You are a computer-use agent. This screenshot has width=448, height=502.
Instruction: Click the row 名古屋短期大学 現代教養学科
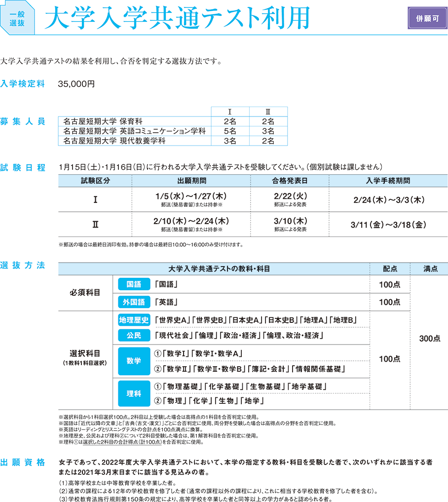(173, 141)
